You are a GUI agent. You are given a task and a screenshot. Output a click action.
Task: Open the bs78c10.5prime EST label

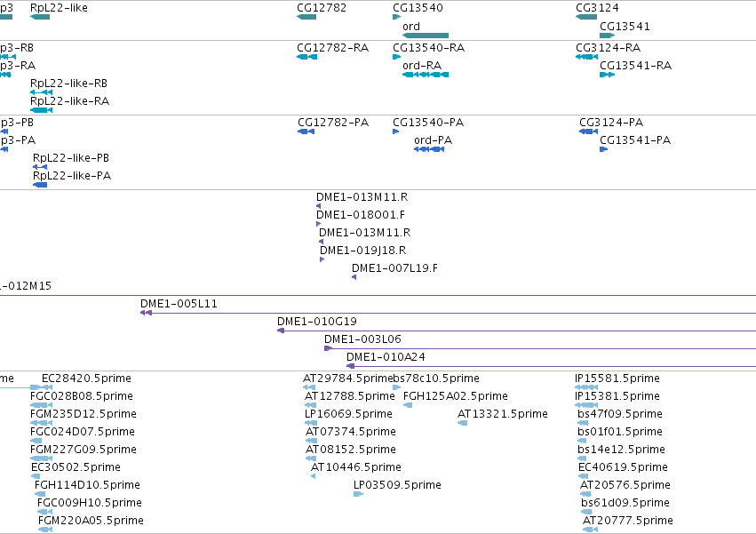pos(436,379)
